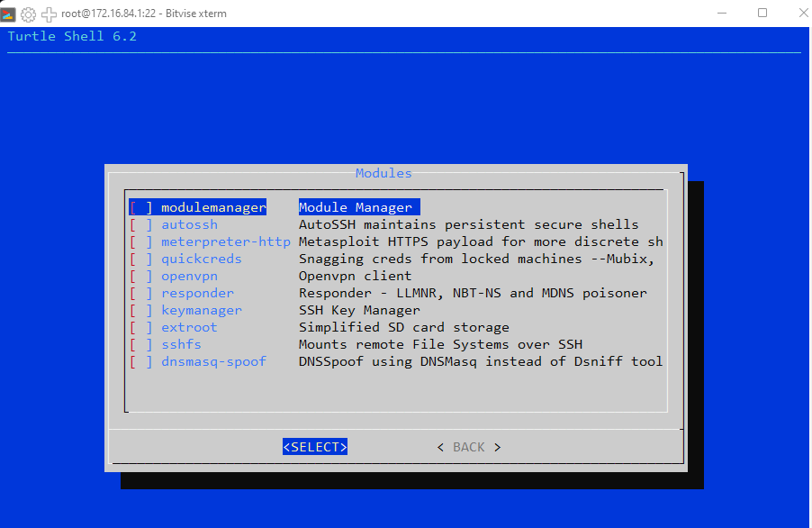Pick the dnsmasq-spoof module name
Viewport: 812px width, 528px height.
(213, 361)
